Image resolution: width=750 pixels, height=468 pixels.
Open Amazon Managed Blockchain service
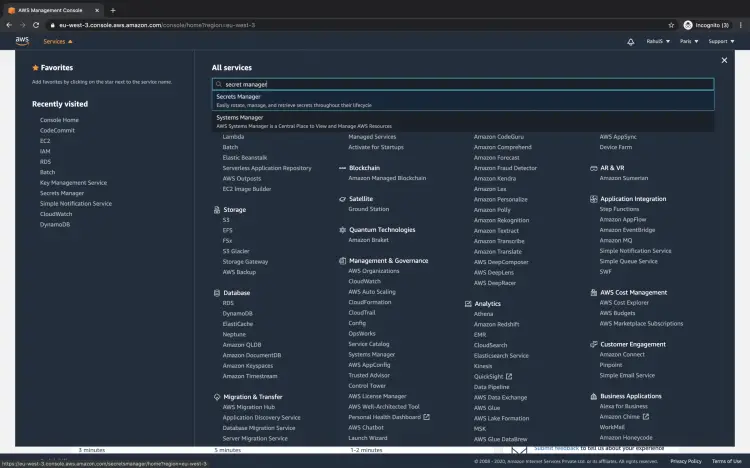click(386, 178)
